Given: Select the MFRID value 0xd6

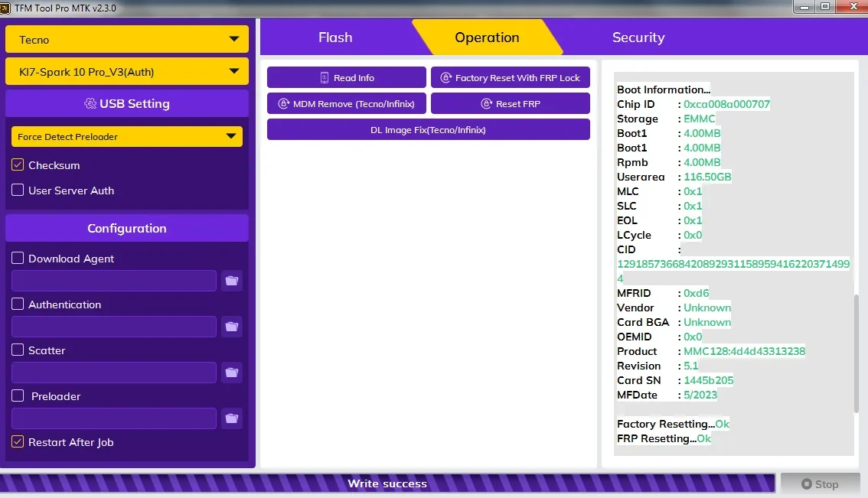Looking at the screenshot, I should (696, 293).
